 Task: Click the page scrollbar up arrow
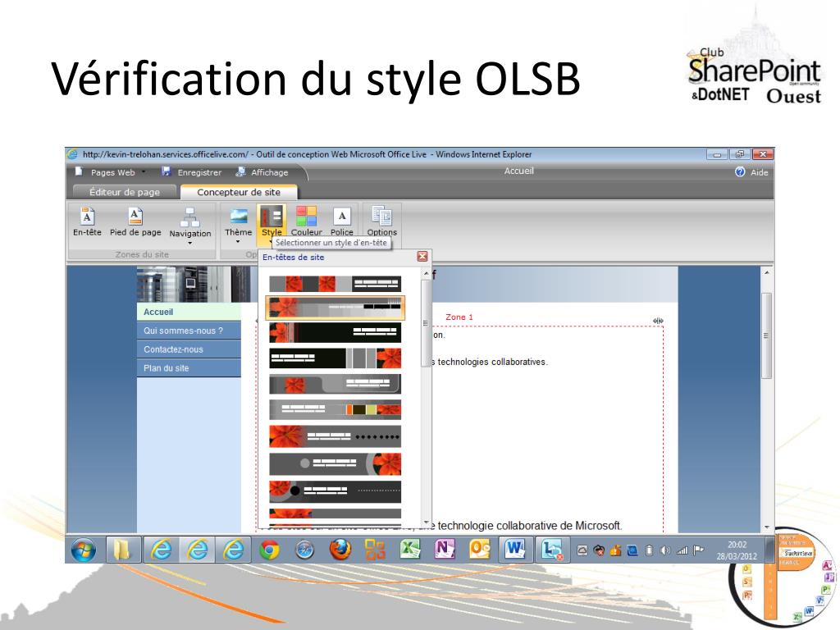point(767,272)
